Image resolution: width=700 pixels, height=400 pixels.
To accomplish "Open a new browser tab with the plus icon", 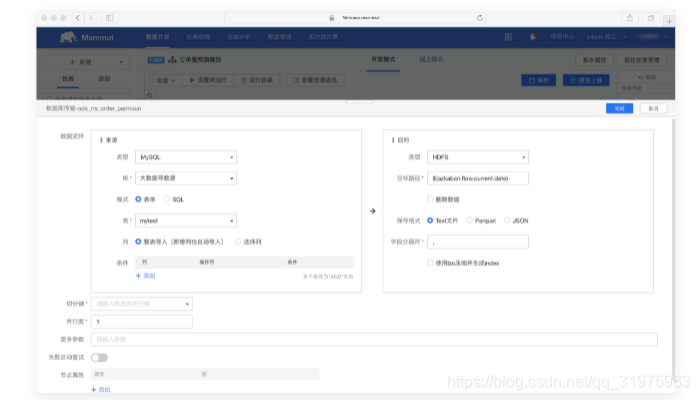I will pyautogui.click(x=669, y=21).
